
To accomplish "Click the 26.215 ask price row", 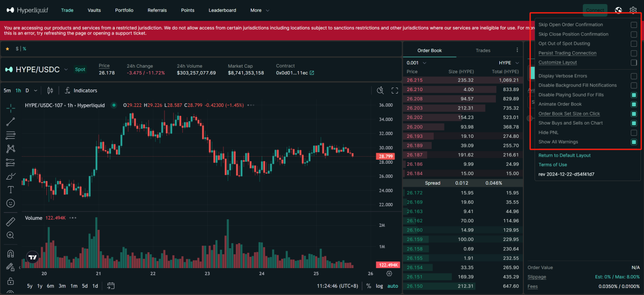I will 415,80.
